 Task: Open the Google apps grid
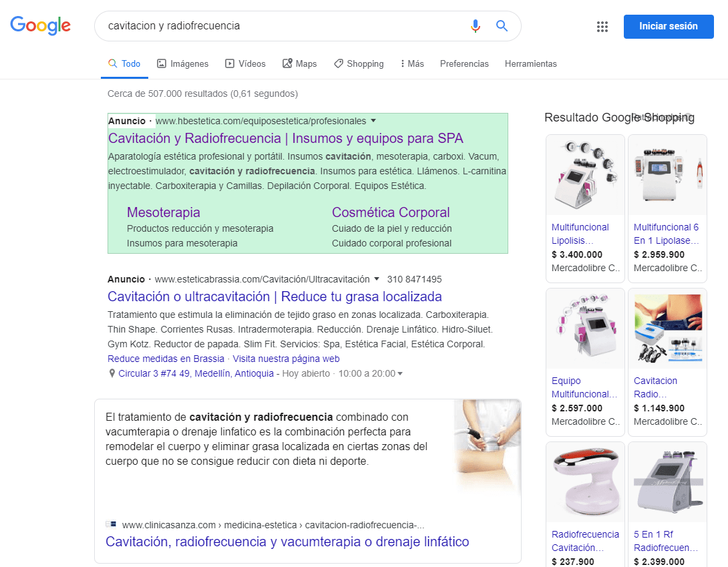(x=602, y=27)
